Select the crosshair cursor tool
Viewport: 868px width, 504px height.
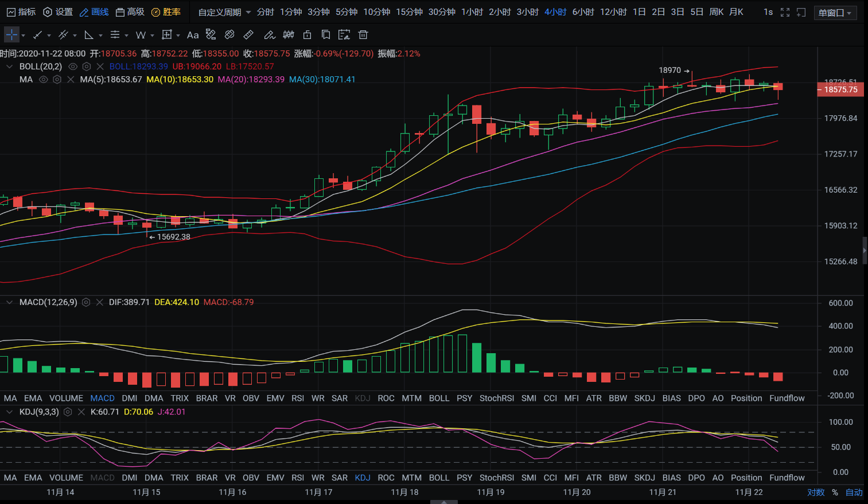(11, 35)
